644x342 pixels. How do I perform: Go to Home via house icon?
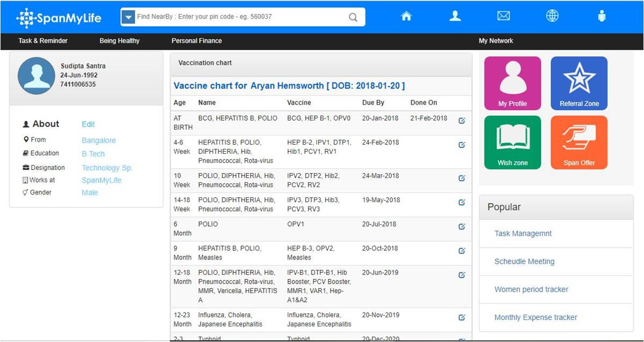point(406,16)
